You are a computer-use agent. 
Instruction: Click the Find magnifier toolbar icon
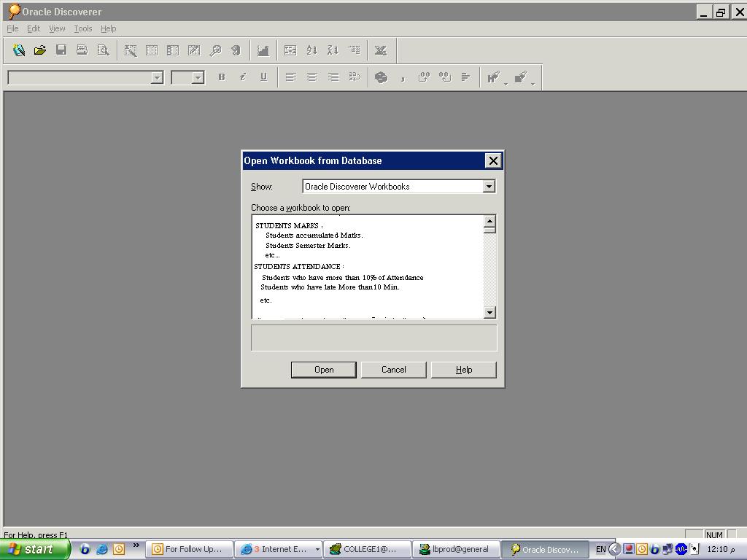tap(216, 50)
